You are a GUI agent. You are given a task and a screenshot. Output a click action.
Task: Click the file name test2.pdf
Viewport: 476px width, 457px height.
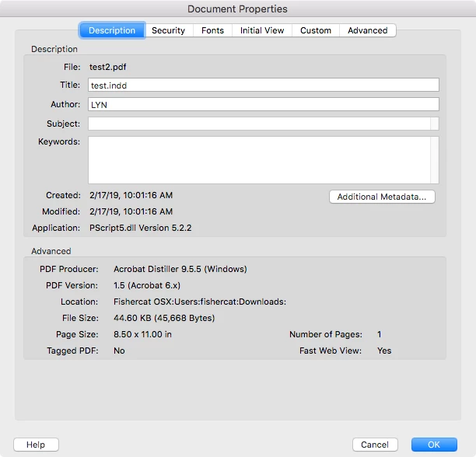click(108, 67)
